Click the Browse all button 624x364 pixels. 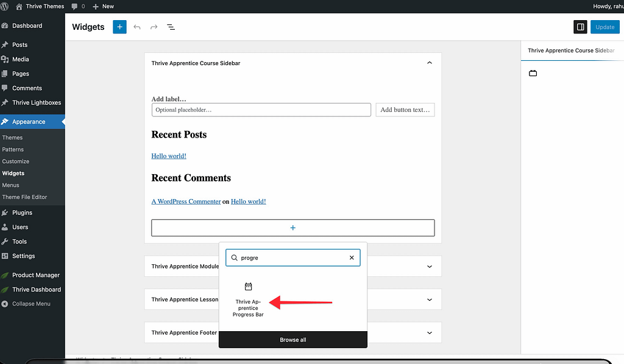pyautogui.click(x=292, y=340)
